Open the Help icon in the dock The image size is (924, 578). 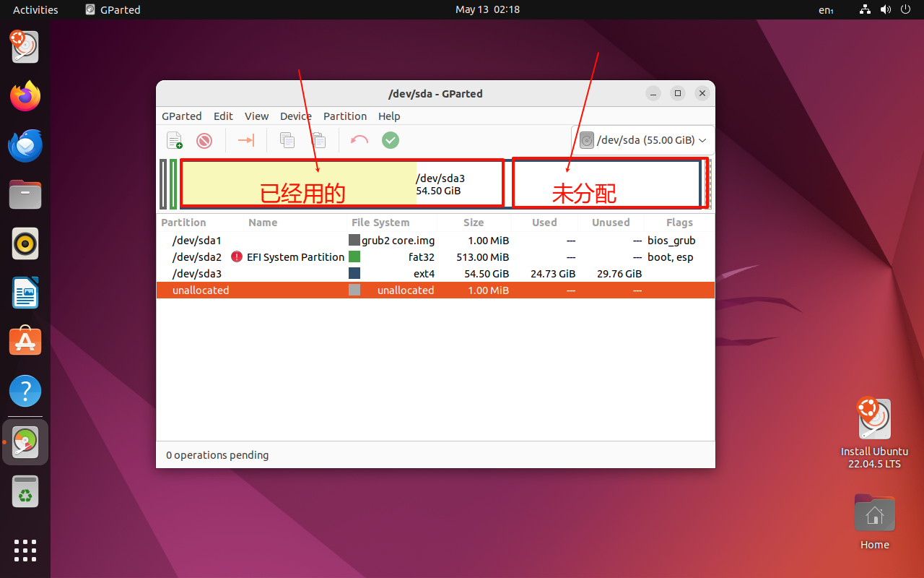[25, 391]
